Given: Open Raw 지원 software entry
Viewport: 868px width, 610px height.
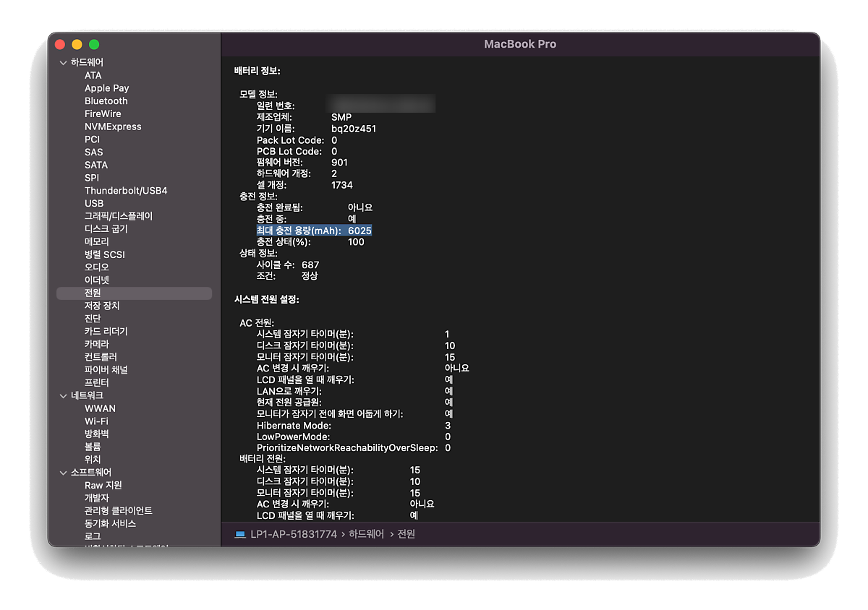Looking at the screenshot, I should [103, 486].
